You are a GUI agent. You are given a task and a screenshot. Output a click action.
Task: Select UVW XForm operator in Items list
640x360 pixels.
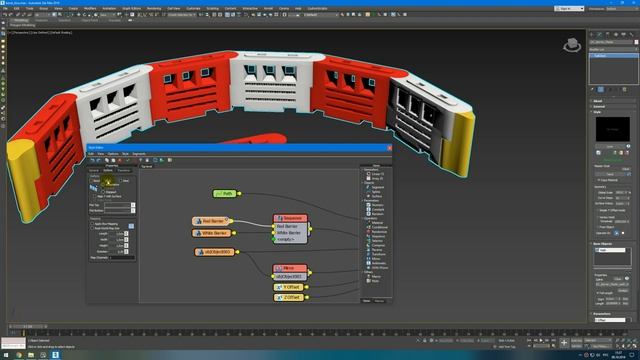(377, 268)
